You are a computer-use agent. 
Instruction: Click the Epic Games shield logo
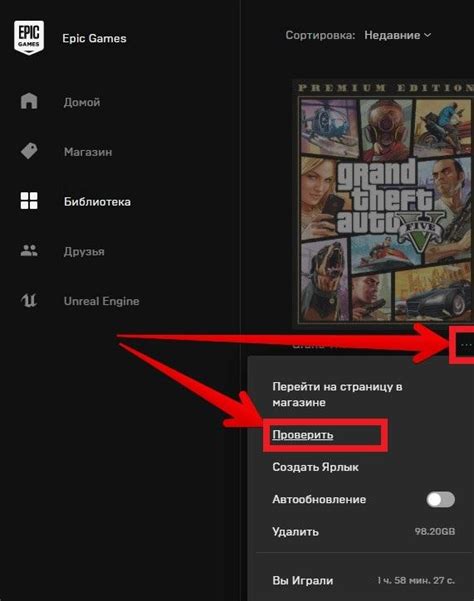[x=29, y=38]
